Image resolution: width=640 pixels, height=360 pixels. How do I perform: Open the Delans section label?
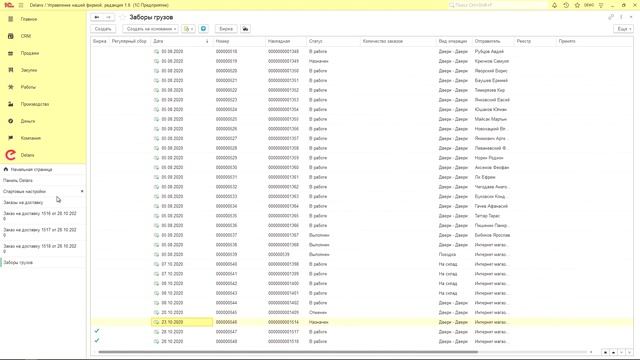tap(27, 155)
